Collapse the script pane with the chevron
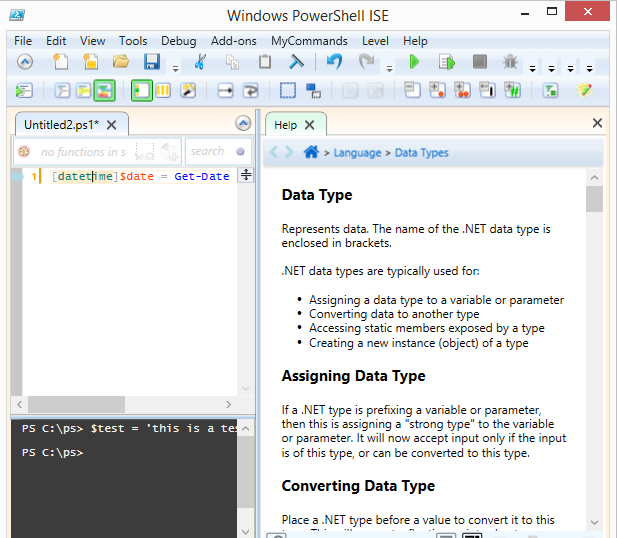 tap(243, 123)
